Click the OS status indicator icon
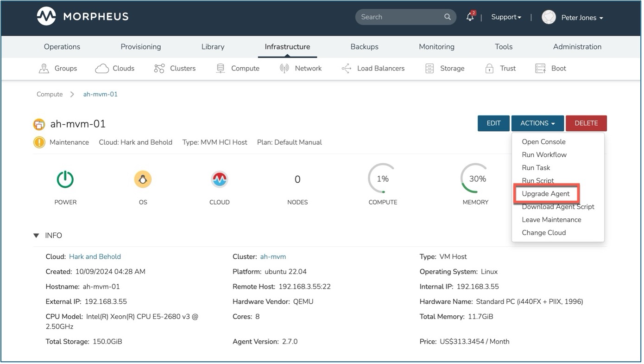This screenshot has width=644, height=364. (143, 179)
